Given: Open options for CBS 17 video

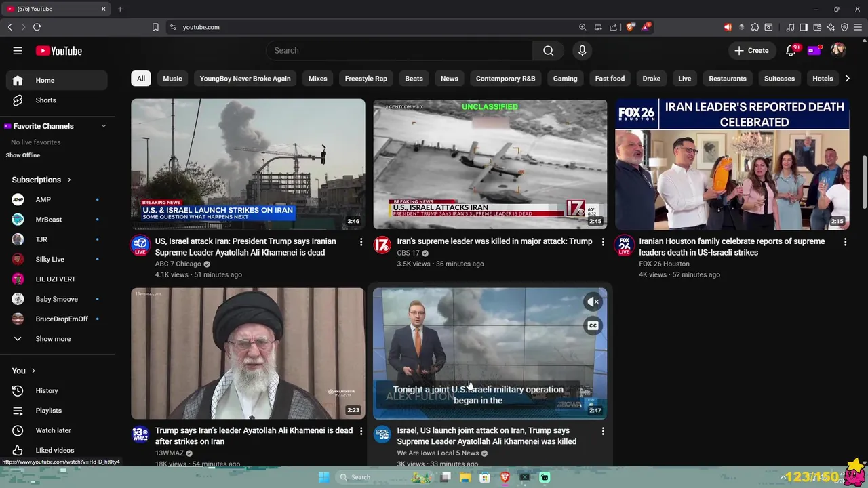Looking at the screenshot, I should 603,242.
